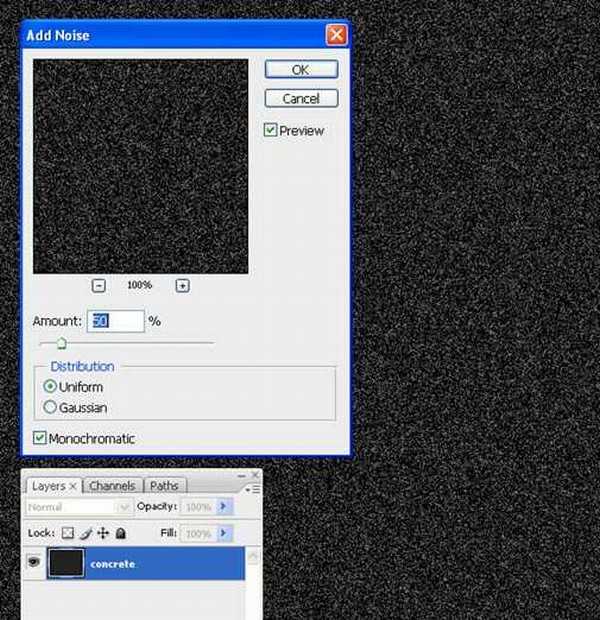
Task: Expand the Opacity slider arrow
Action: point(224,507)
